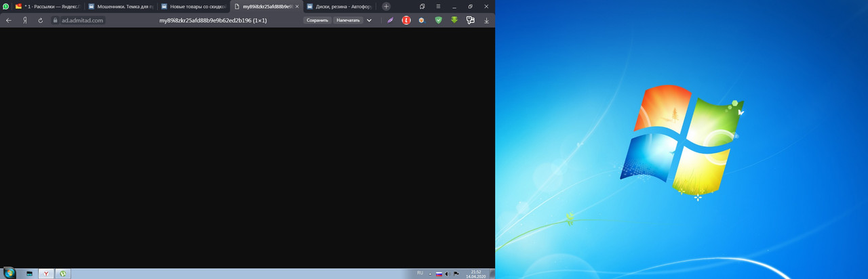Close the my89i8zkr25afd88b9e9b tab
868x279 pixels.
tap(297, 6)
